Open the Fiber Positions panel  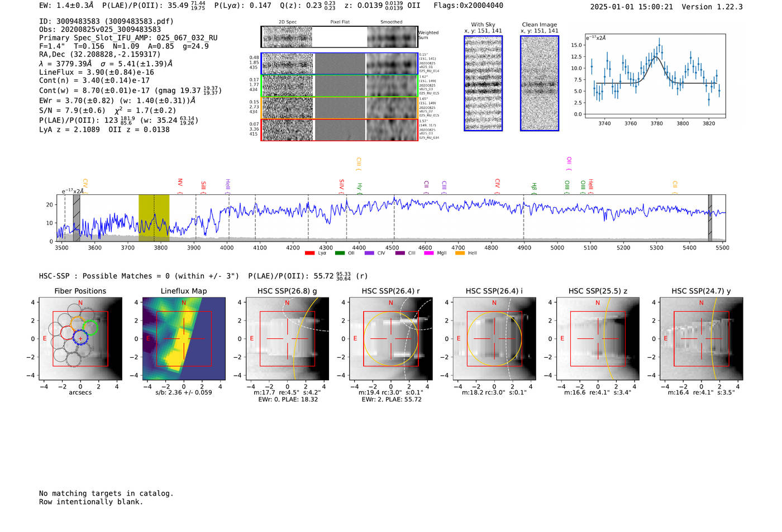point(80,339)
